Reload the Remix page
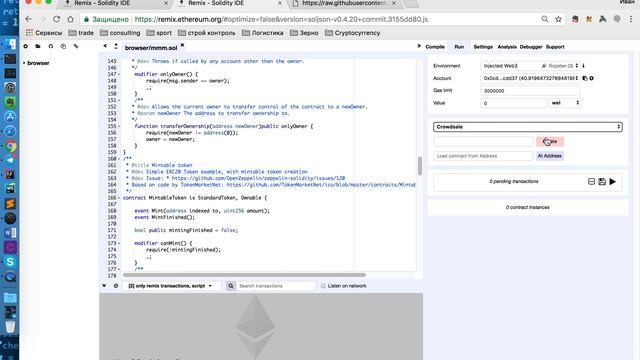 [56, 19]
